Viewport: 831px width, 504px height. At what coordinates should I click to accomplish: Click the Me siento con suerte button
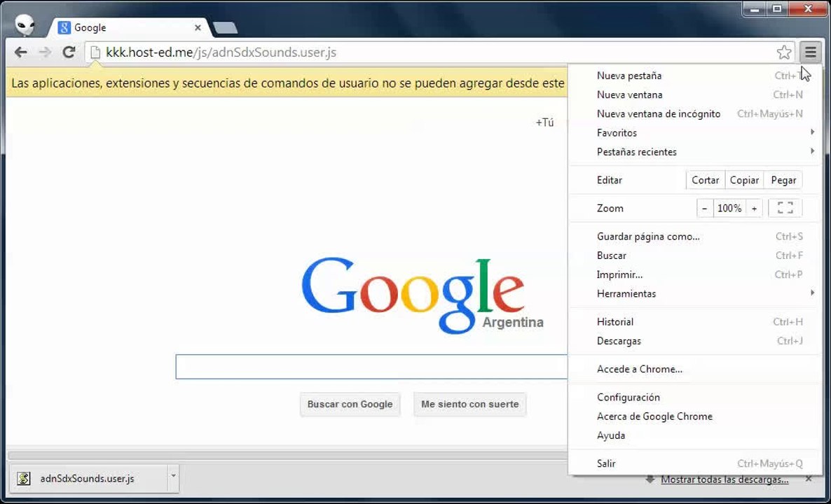click(x=469, y=405)
